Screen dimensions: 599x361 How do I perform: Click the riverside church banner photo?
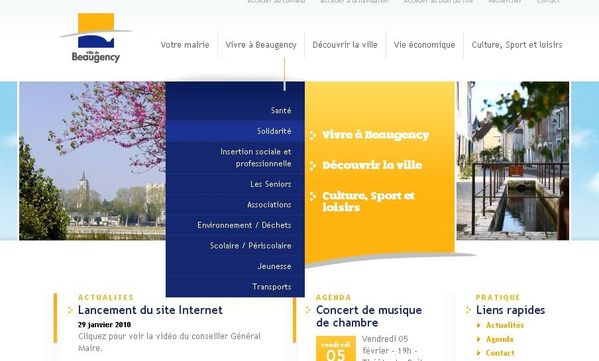point(92,160)
